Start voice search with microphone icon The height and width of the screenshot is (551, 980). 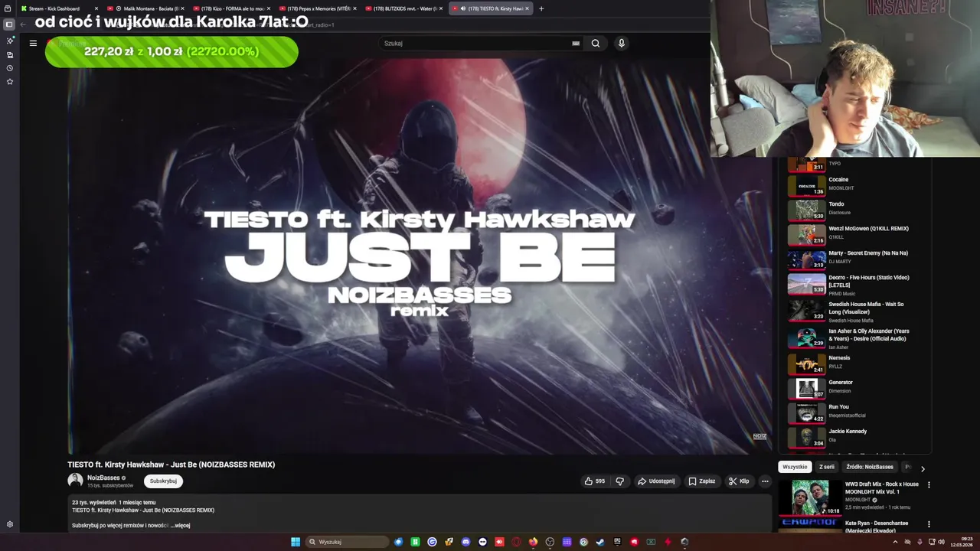(x=622, y=44)
